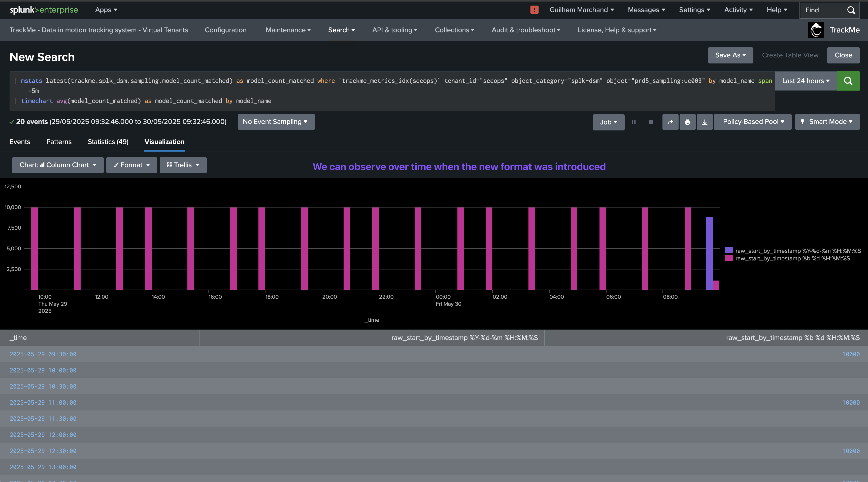
Task: Click the Close button
Action: tap(843, 55)
